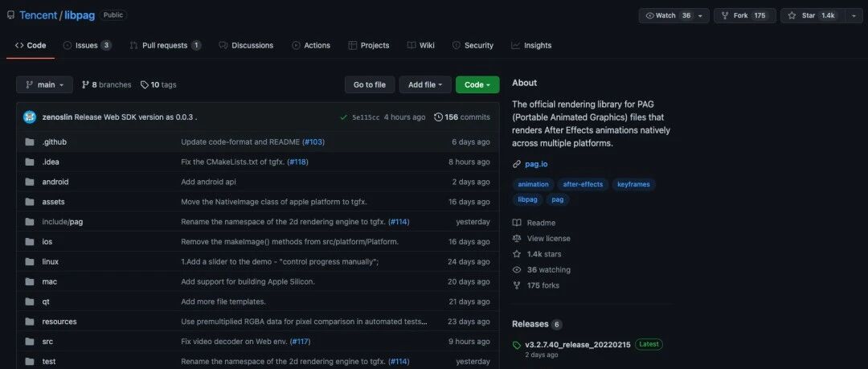Click the link icon next to pag.io
This screenshot has height=369, width=868.
(517, 164)
